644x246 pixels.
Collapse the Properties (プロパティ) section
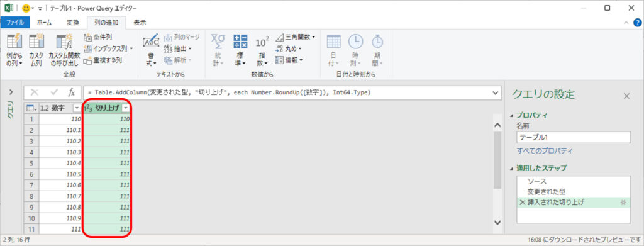click(x=511, y=115)
